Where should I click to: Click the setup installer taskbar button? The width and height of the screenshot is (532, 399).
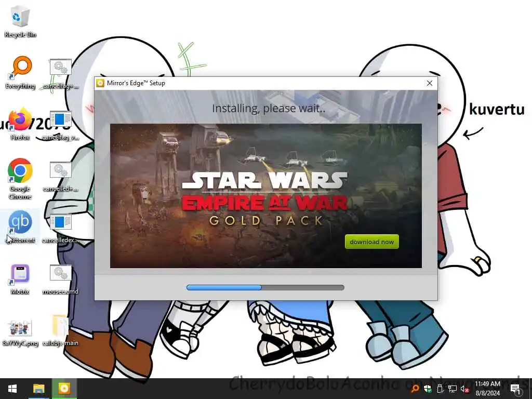pyautogui.click(x=64, y=389)
